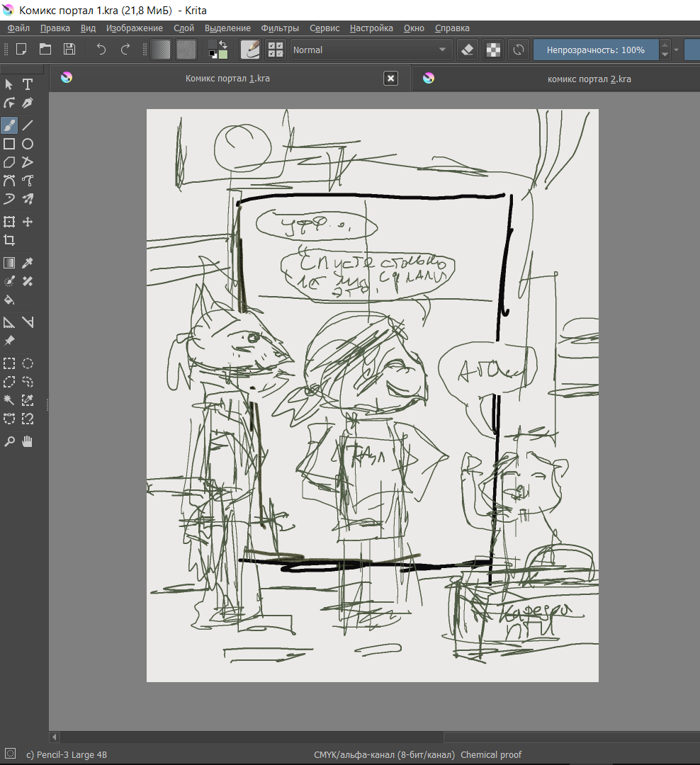This screenshot has height=765, width=700.
Task: Switch to комикс портал 2.kra tab
Action: pos(588,79)
